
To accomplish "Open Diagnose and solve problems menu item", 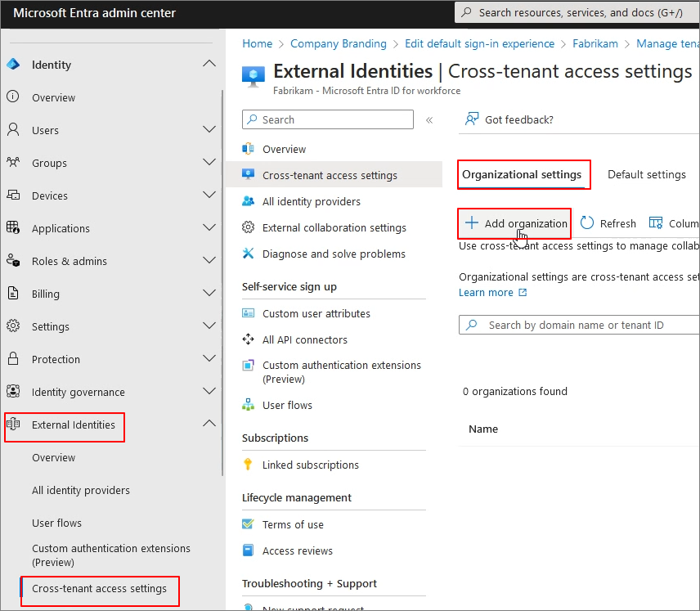I will 334,254.
